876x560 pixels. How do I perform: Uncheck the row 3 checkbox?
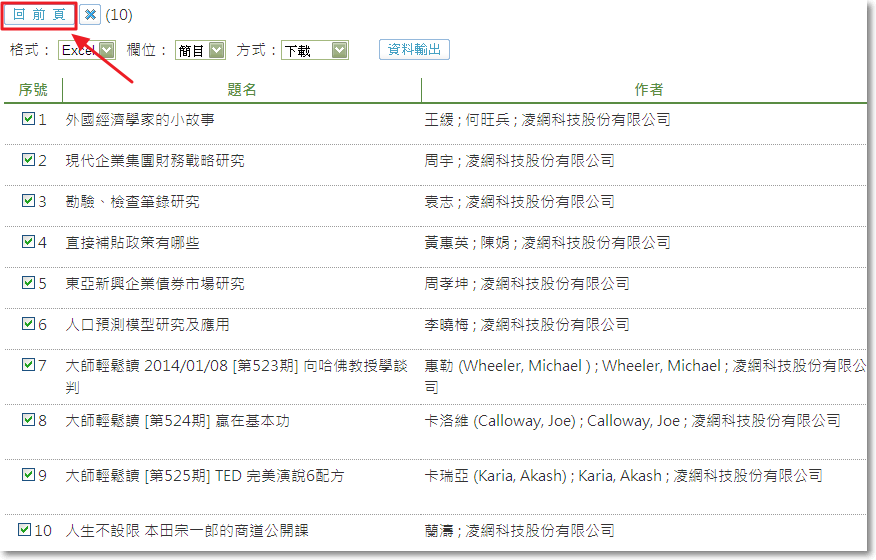tap(28, 201)
